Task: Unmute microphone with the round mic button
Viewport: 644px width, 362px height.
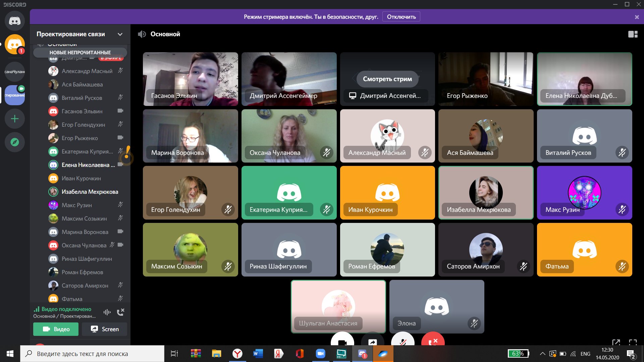Action: point(402,340)
